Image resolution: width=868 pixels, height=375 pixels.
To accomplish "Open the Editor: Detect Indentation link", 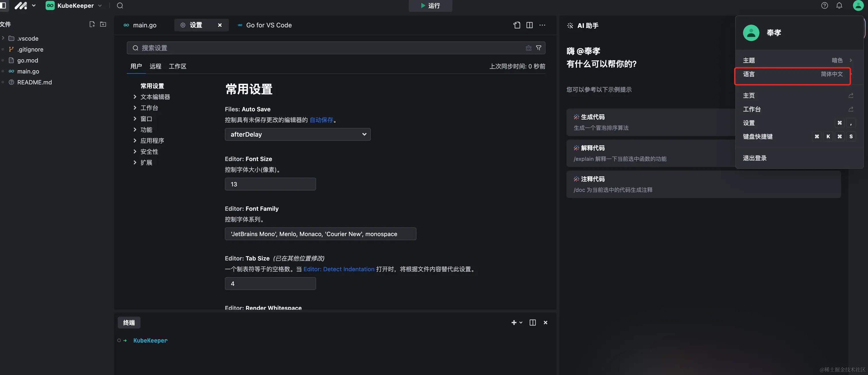I will coord(339,269).
